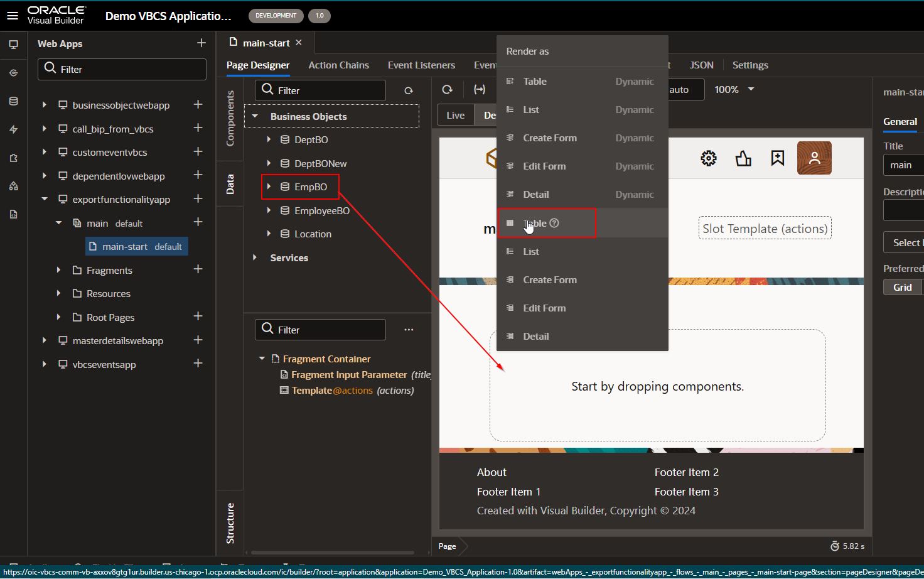Viewport: 924px width, 579px height.
Task: Add a root page with plus icon
Action: click(198, 316)
